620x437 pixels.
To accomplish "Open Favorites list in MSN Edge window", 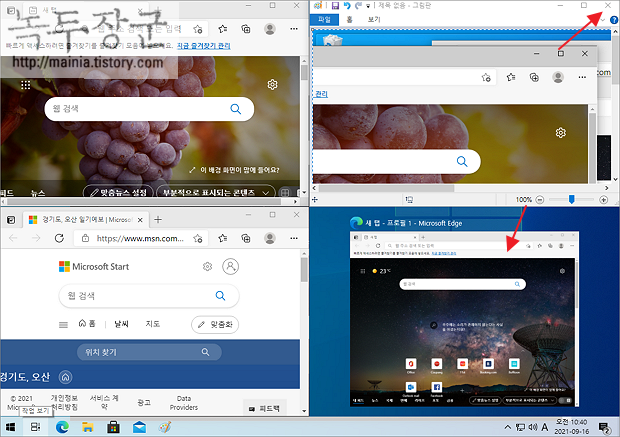I will point(223,238).
